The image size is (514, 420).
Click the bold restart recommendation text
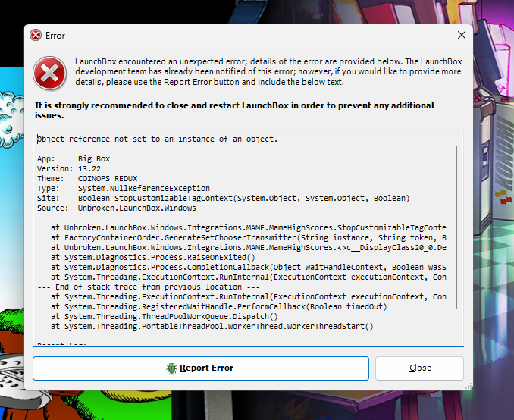point(234,110)
